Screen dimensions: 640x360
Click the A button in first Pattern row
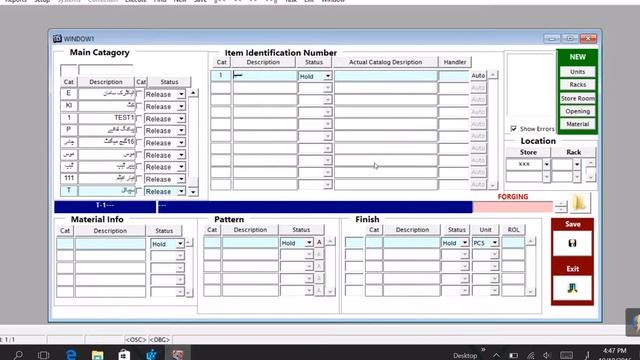(x=319, y=242)
